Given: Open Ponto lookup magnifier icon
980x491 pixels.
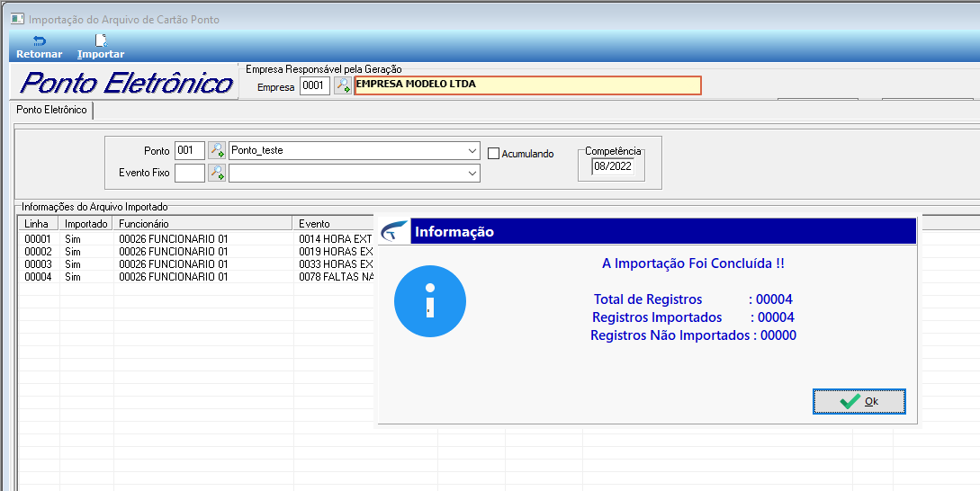Looking at the screenshot, I should pos(217,150).
